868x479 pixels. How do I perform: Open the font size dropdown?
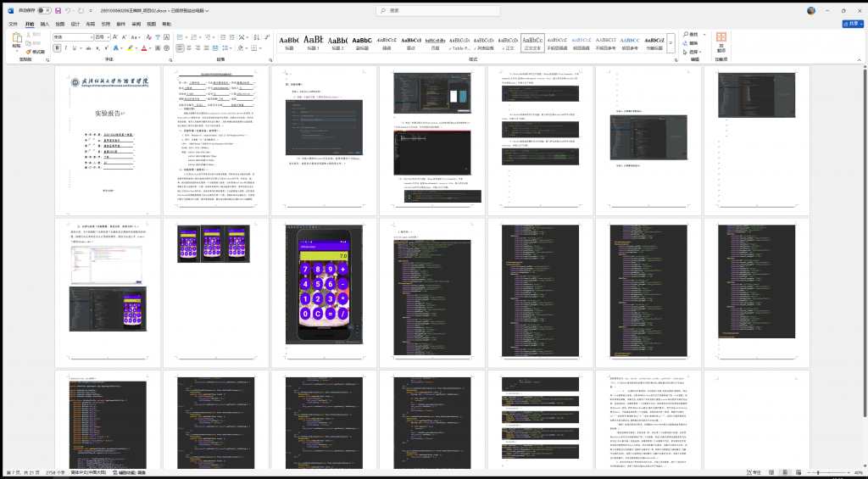[108, 37]
